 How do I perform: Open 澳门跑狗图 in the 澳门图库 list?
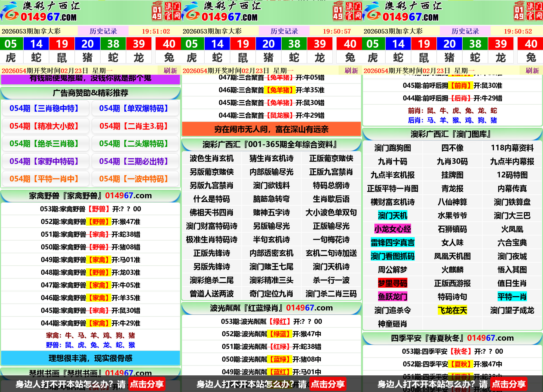(x=392, y=147)
